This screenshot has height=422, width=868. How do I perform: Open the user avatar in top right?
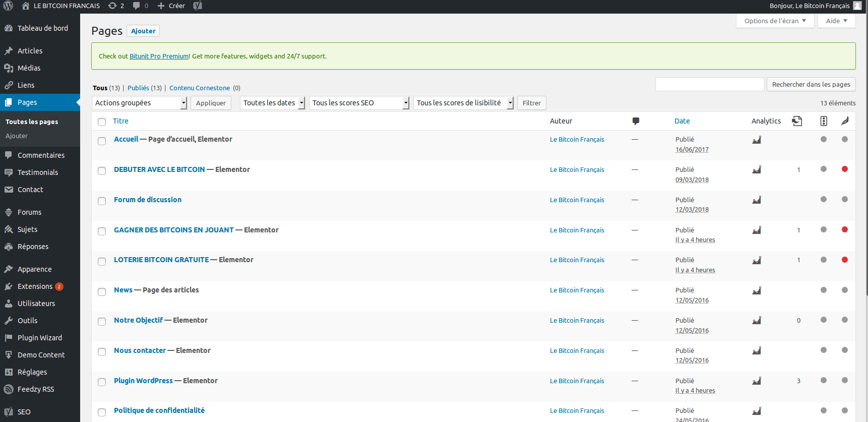(x=857, y=6)
